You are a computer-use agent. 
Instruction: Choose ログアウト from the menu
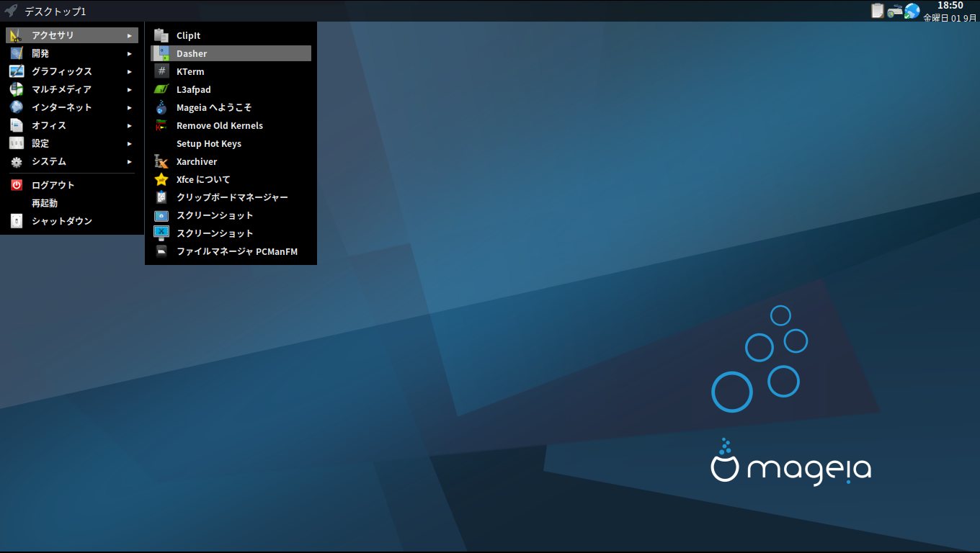pyautogui.click(x=72, y=185)
